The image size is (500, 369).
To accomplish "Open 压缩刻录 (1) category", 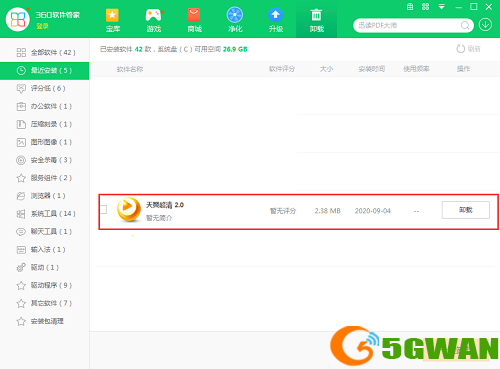I will 45,124.
